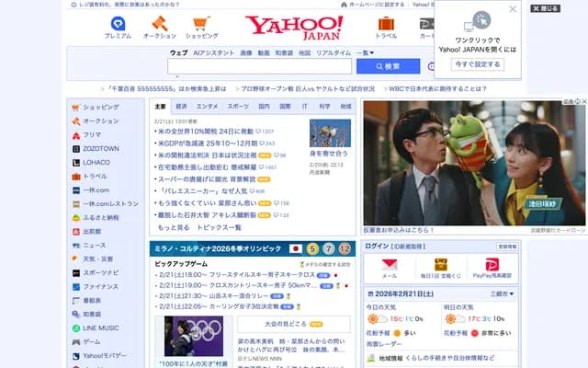This screenshot has width=588, height=368.
Task: Close the Yahoo! JAPAN one-click setup popup
Action: [513, 9]
